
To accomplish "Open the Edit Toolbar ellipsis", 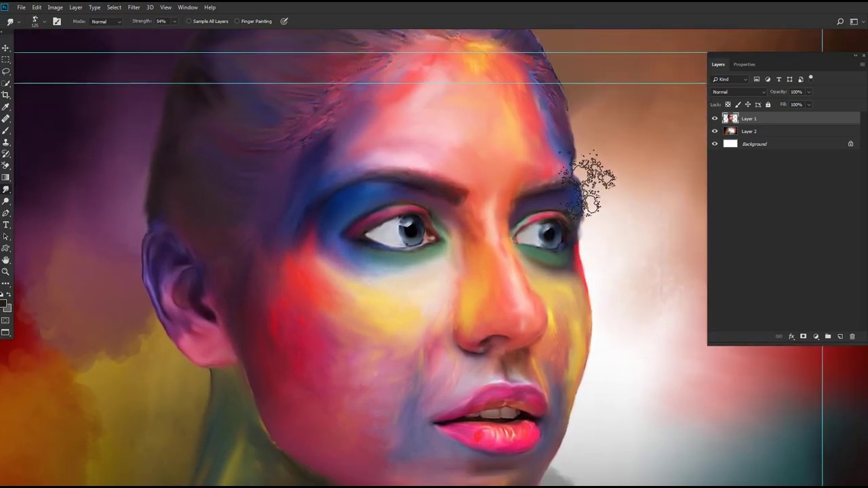I will point(5,283).
